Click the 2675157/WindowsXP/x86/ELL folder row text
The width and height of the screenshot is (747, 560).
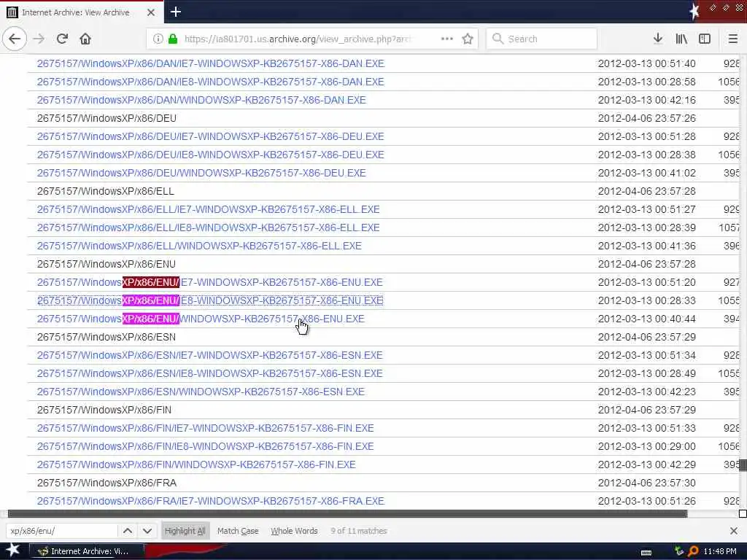click(106, 191)
